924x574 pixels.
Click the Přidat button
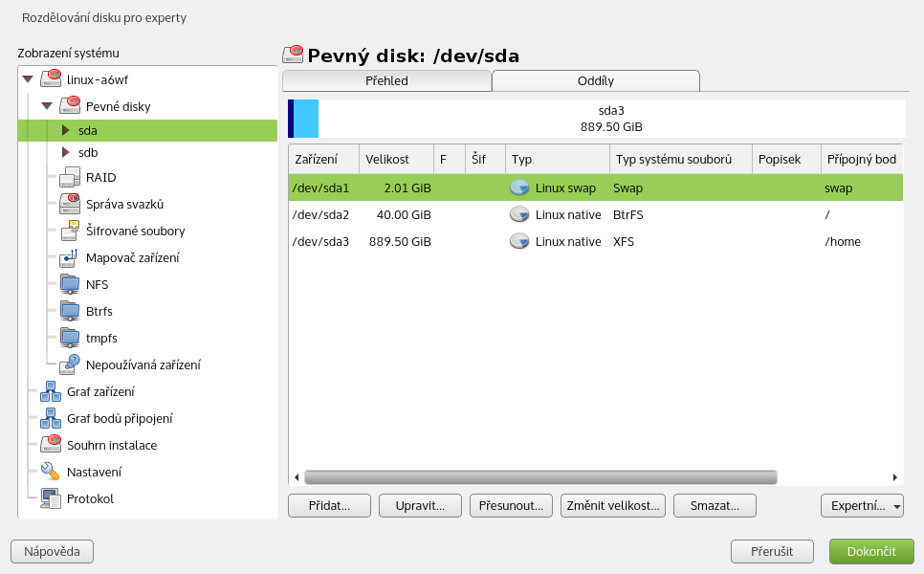pyautogui.click(x=329, y=506)
